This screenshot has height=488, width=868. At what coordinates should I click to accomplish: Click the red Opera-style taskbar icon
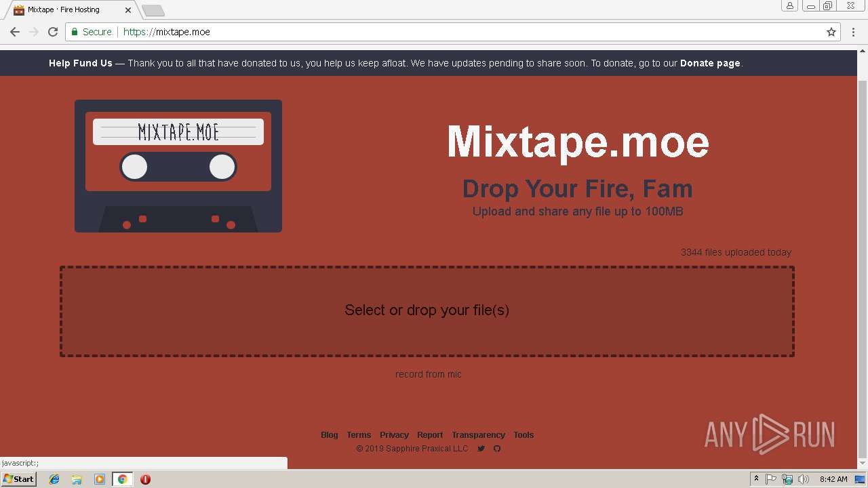pyautogui.click(x=145, y=479)
